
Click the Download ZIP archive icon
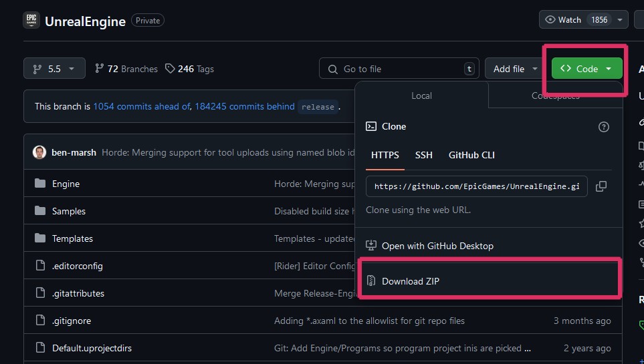click(371, 281)
